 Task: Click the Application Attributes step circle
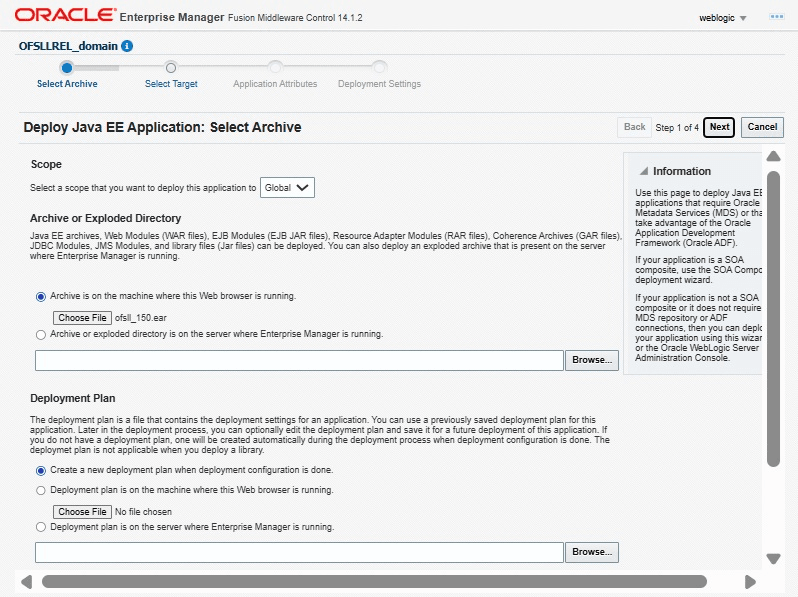pos(275,67)
